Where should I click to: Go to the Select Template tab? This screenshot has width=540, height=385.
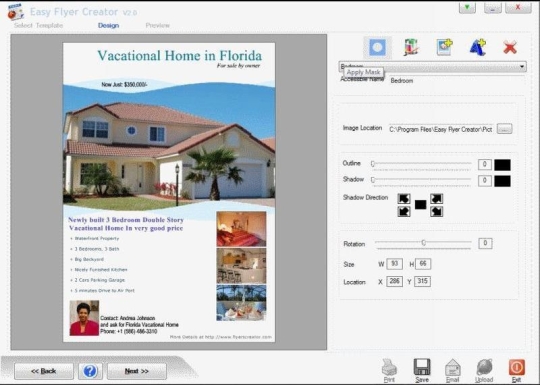[x=39, y=25]
